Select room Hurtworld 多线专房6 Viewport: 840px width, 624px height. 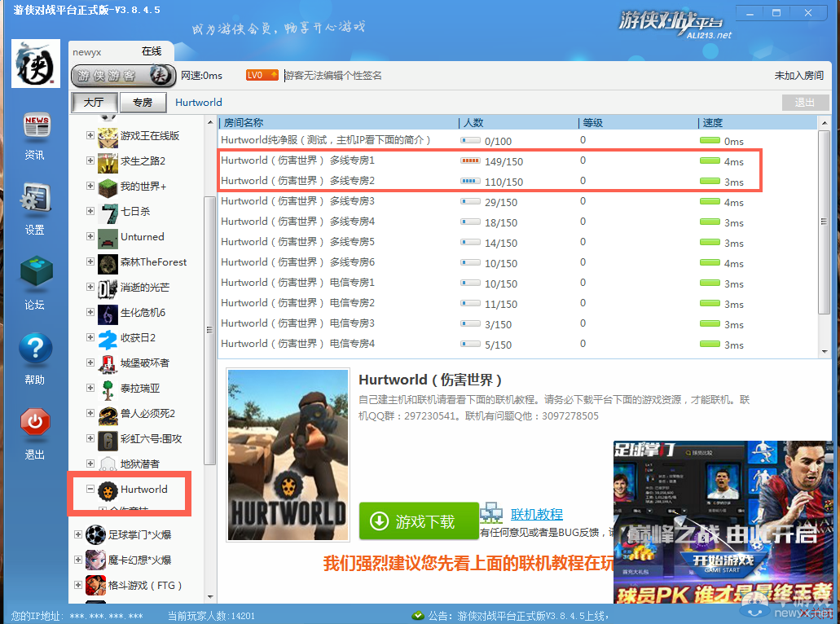coord(517,262)
